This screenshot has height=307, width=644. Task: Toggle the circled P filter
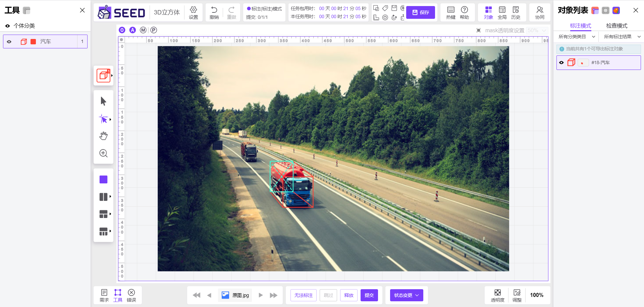(154, 30)
